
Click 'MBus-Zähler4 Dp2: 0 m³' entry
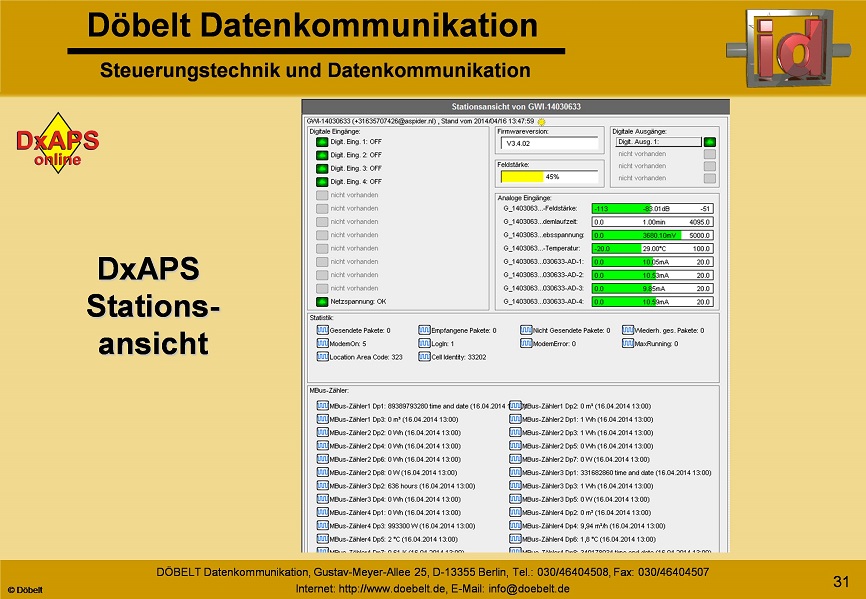pyautogui.click(x=587, y=512)
